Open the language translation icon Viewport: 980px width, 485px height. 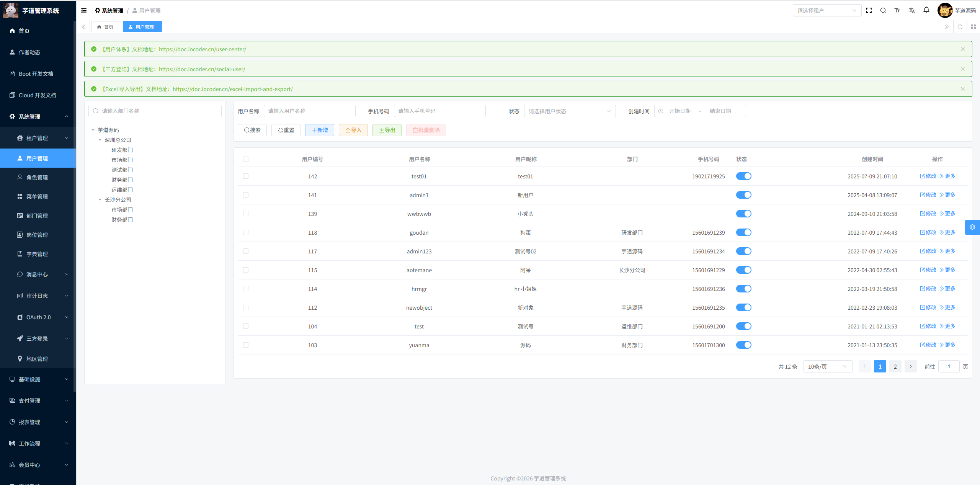[911, 10]
